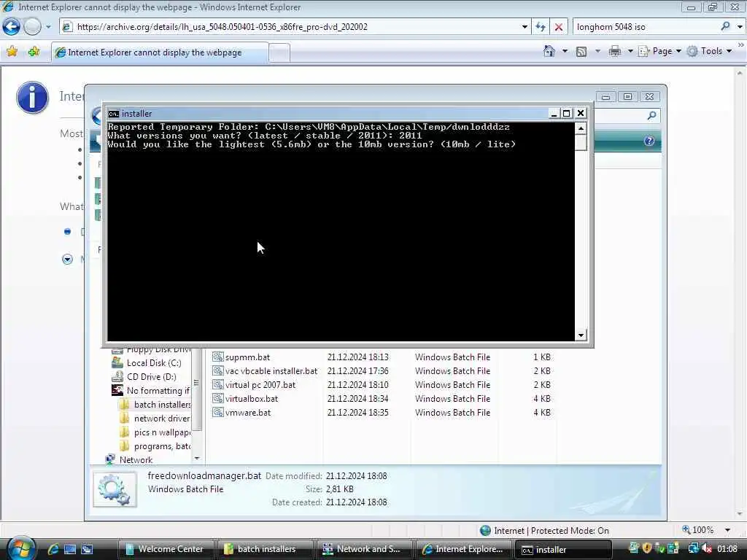The image size is (747, 560).
Task: Switch to Welcome Center taskbar button
Action: coord(166,549)
